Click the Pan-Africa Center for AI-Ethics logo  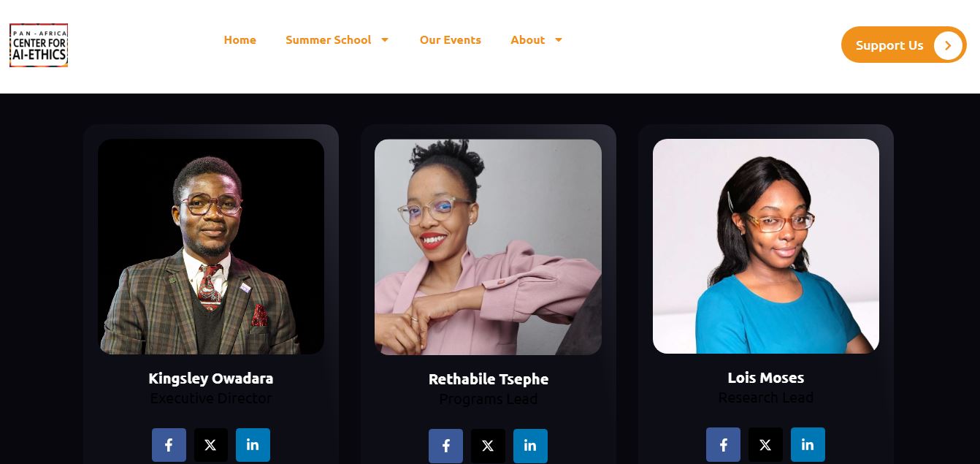coord(39,45)
